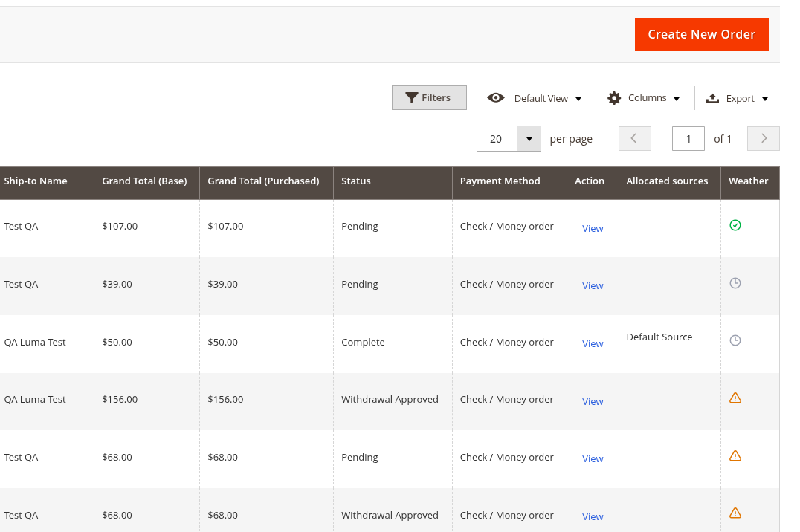Click the eye icon for Default View
This screenshot has width=800, height=532.
coord(495,97)
